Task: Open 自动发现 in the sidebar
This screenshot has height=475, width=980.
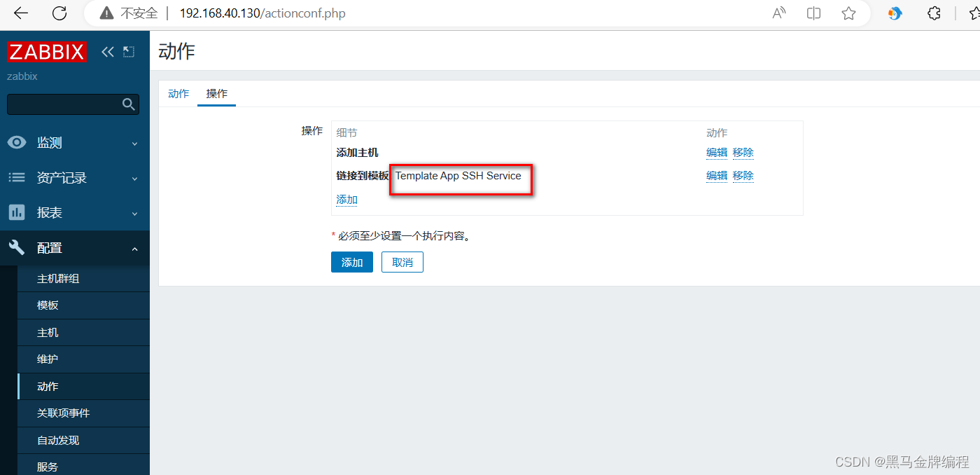Action: click(84, 441)
